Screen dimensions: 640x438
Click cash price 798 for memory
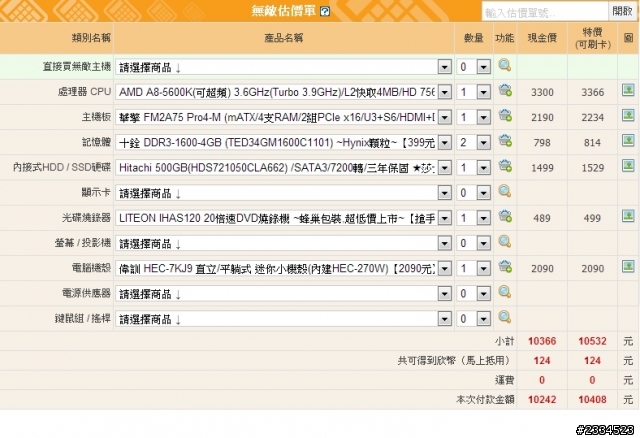coord(542,143)
